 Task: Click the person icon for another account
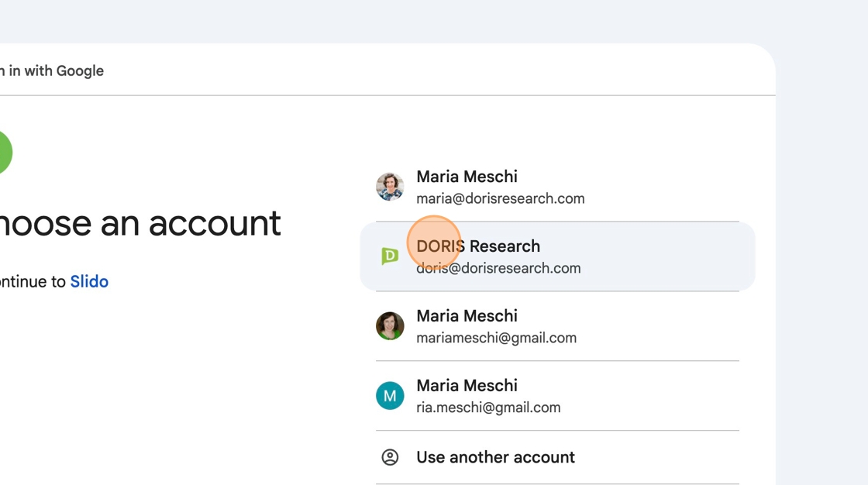point(390,457)
